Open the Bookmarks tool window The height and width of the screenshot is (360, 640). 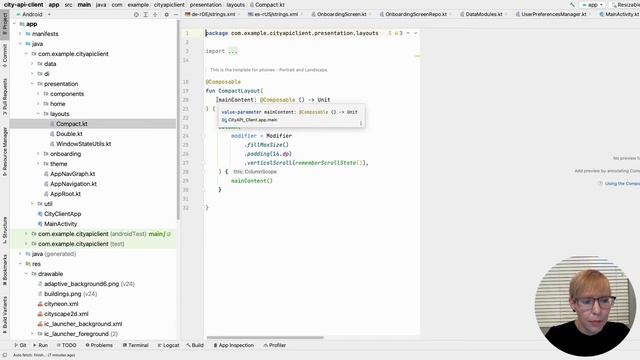pos(5,270)
